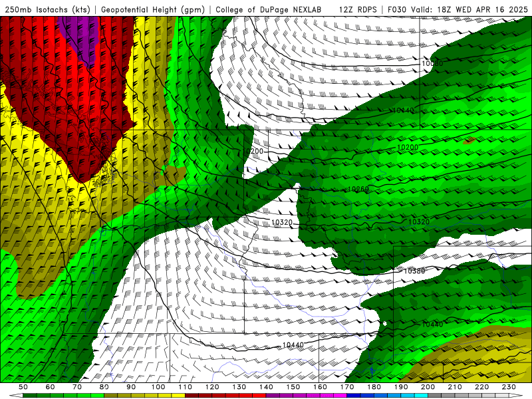Click the 70 label on the color scale

[x=77, y=387]
